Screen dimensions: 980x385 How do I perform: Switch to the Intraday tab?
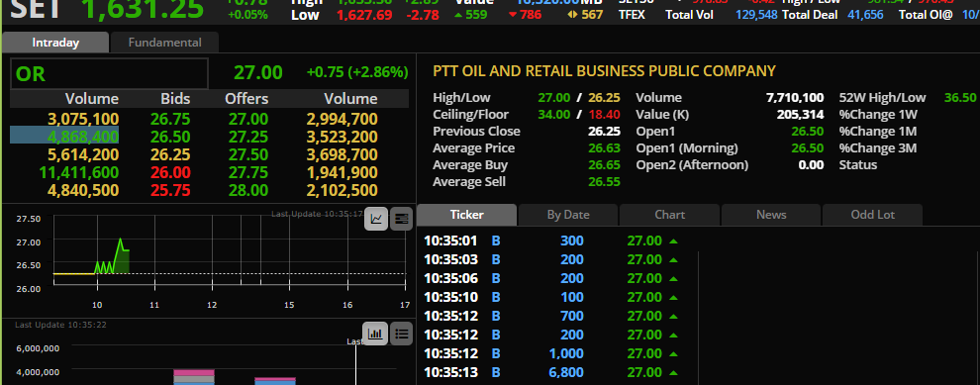point(55,43)
